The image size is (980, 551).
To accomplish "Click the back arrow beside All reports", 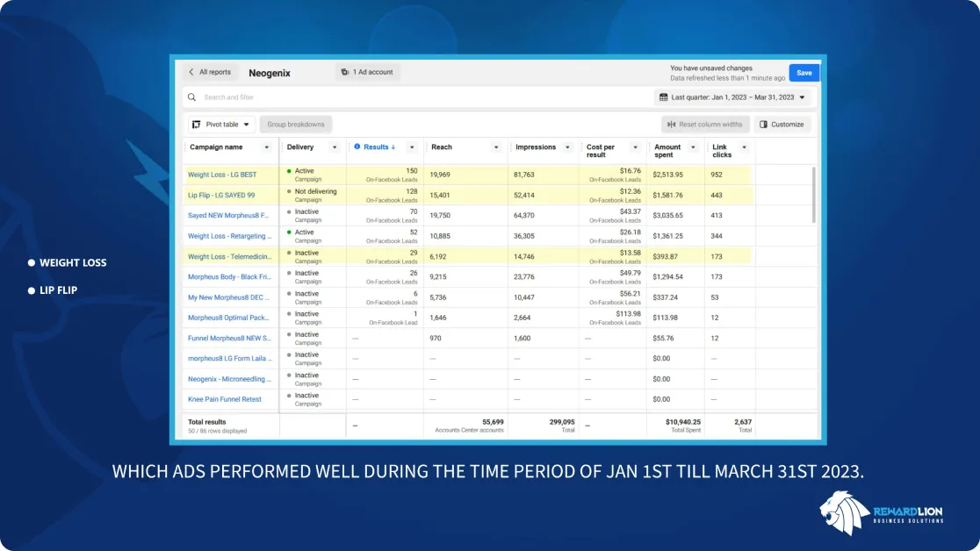I will [191, 72].
